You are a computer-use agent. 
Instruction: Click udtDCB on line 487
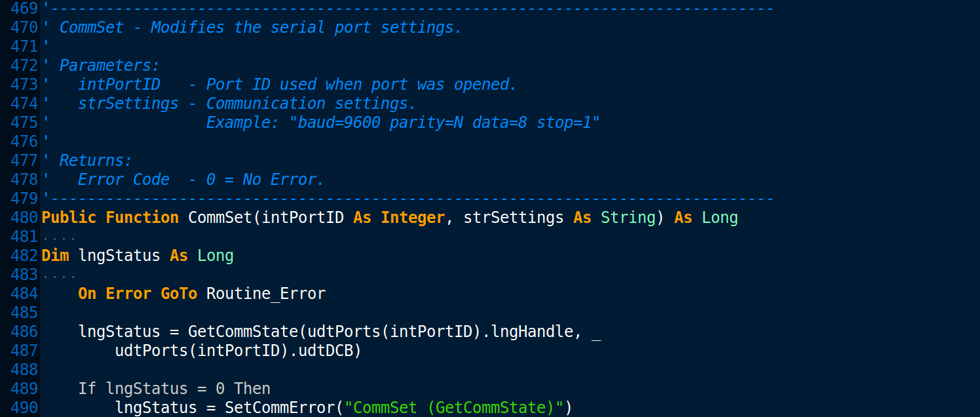326,351
